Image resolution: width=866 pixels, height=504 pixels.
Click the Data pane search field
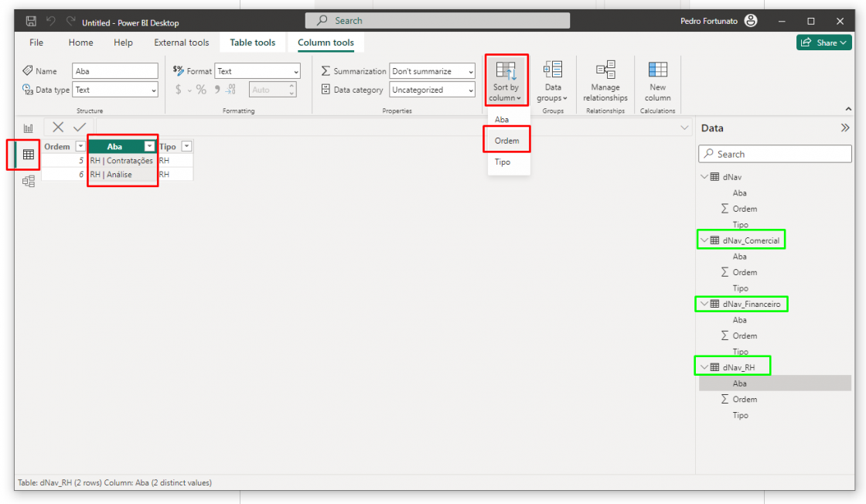click(775, 155)
